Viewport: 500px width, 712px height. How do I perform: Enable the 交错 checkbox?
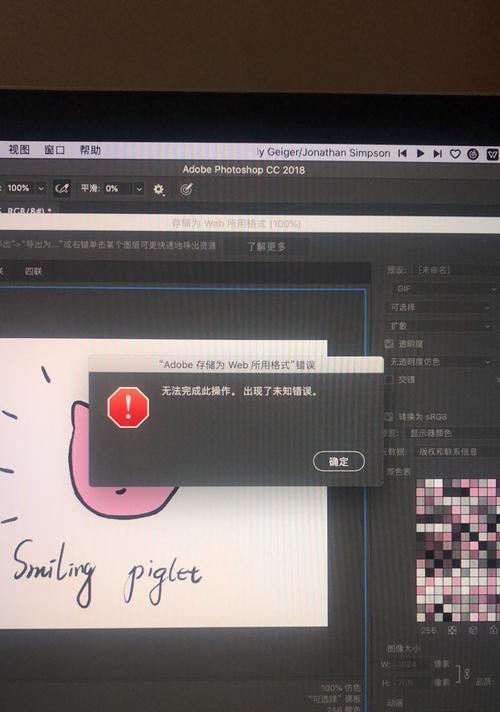(x=389, y=379)
